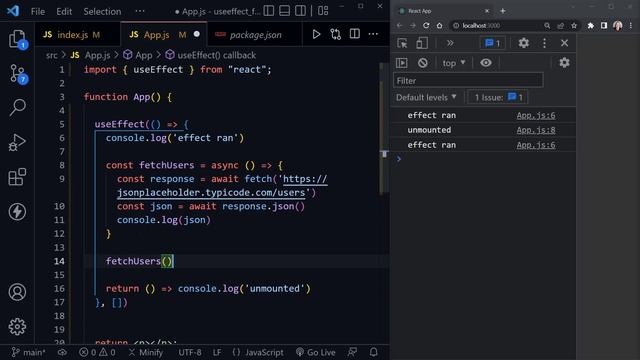Screen dimensions: 640x360
Task: Open Chrome side panel icon
Action: [x=604, y=26]
